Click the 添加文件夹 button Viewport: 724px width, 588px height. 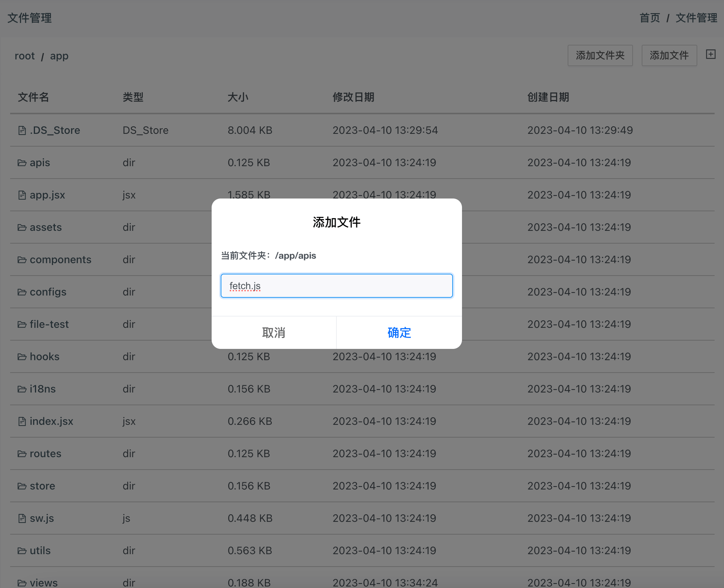click(600, 56)
